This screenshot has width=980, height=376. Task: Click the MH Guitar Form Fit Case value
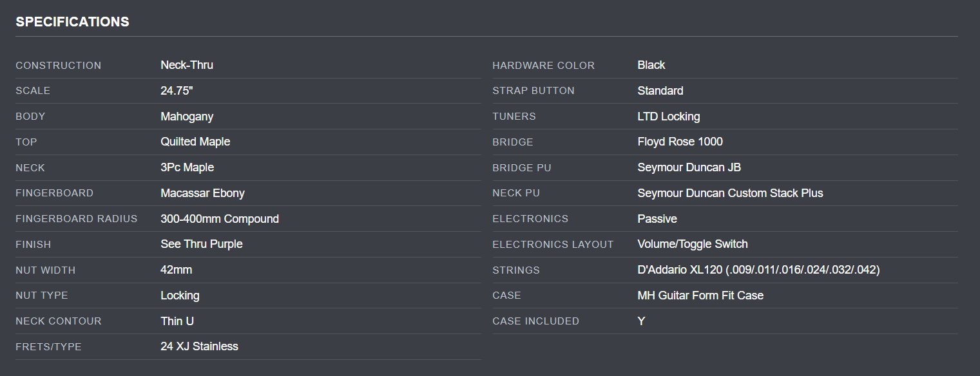[x=700, y=296]
